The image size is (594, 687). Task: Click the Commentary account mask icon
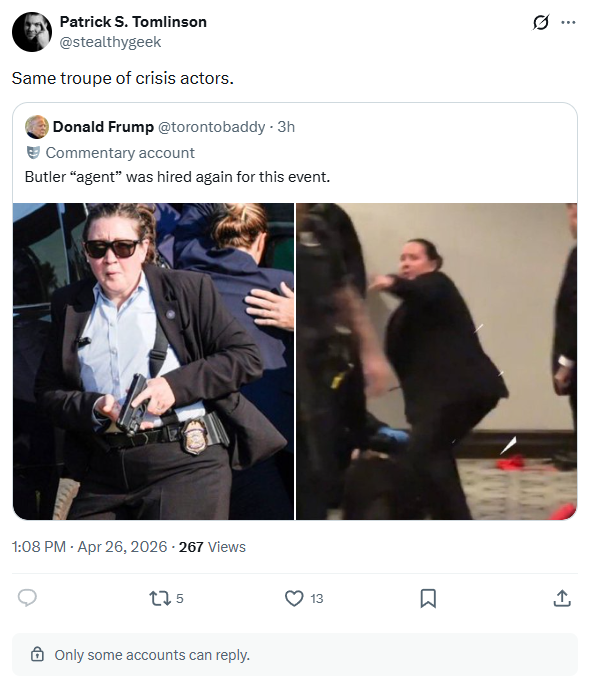[x=33, y=152]
